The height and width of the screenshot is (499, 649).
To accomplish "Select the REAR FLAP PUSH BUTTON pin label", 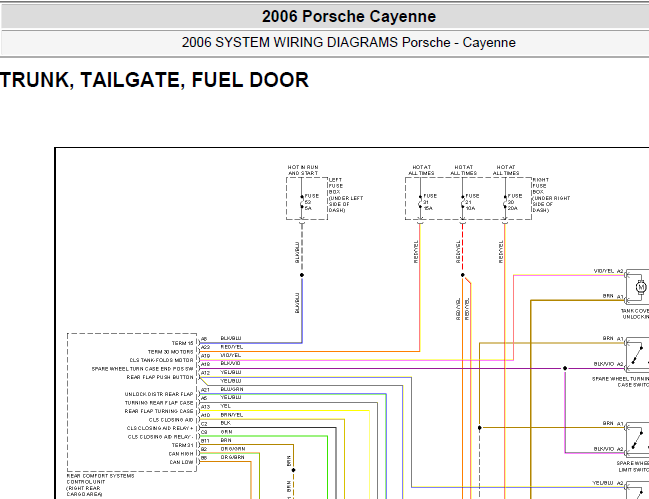I will [x=160, y=377].
